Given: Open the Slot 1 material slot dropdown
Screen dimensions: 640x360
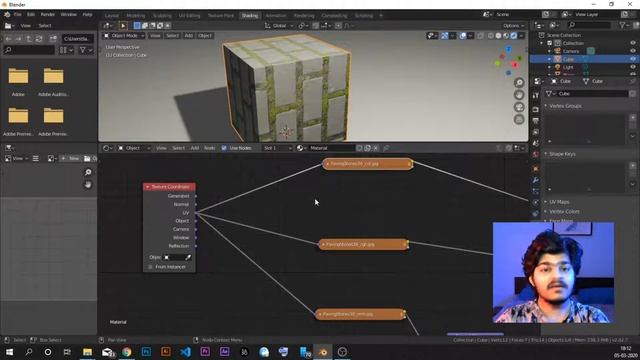Looking at the screenshot, I should tap(277, 148).
